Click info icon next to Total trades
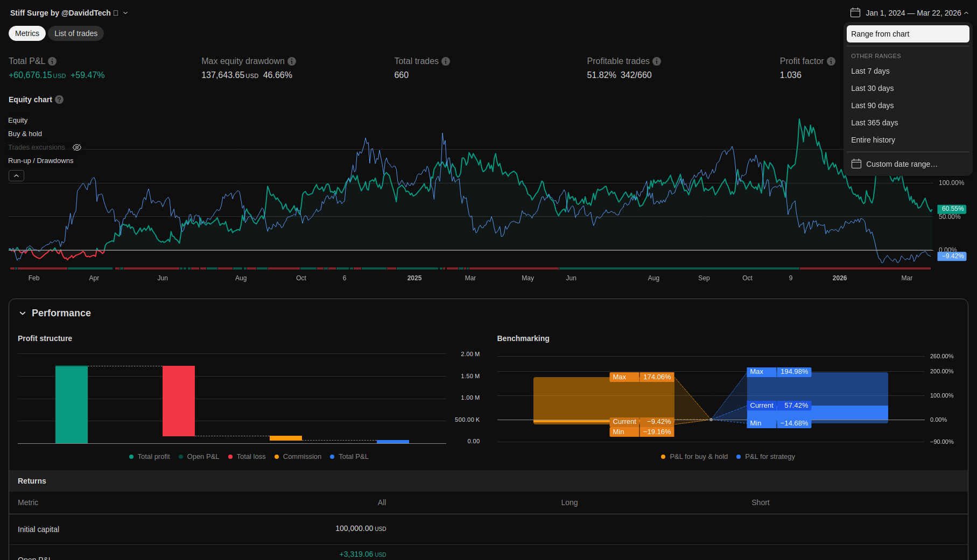The height and width of the screenshot is (560, 977). tap(446, 61)
